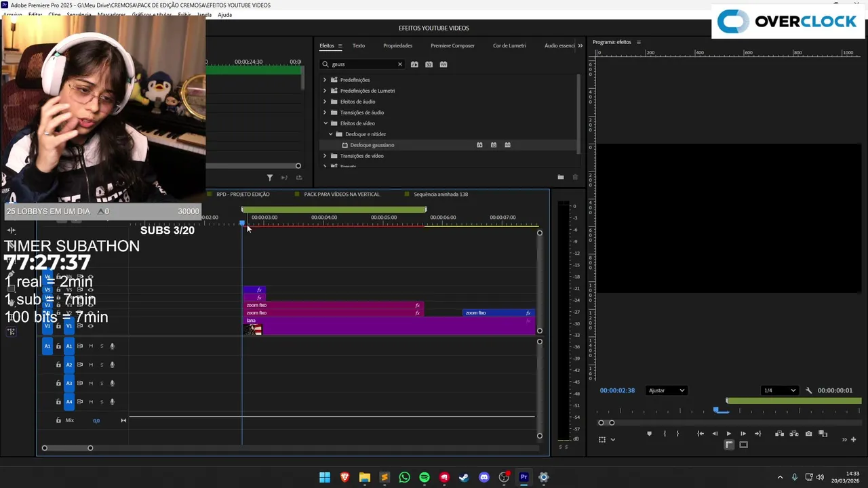The image size is (868, 488).
Task: Click the filter funnel icon below source panel
Action: pyautogui.click(x=270, y=178)
